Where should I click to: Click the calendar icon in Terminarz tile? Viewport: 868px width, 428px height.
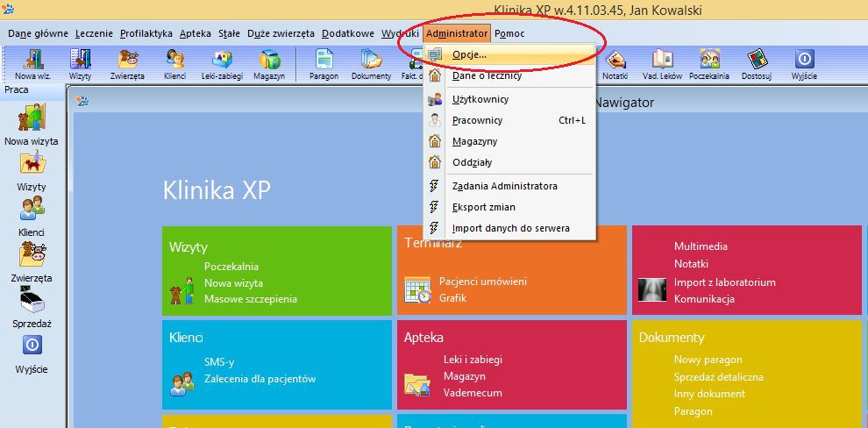pos(417,289)
